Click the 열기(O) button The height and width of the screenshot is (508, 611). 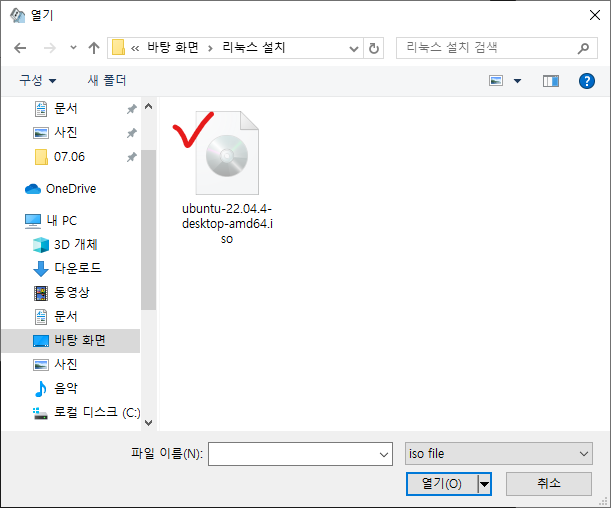pos(442,484)
